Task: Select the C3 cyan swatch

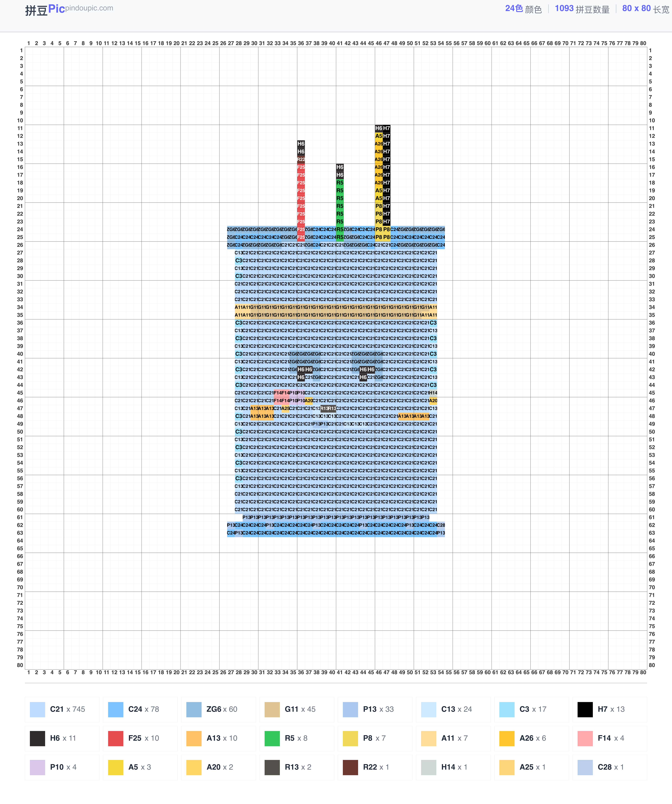Action: pos(507,709)
